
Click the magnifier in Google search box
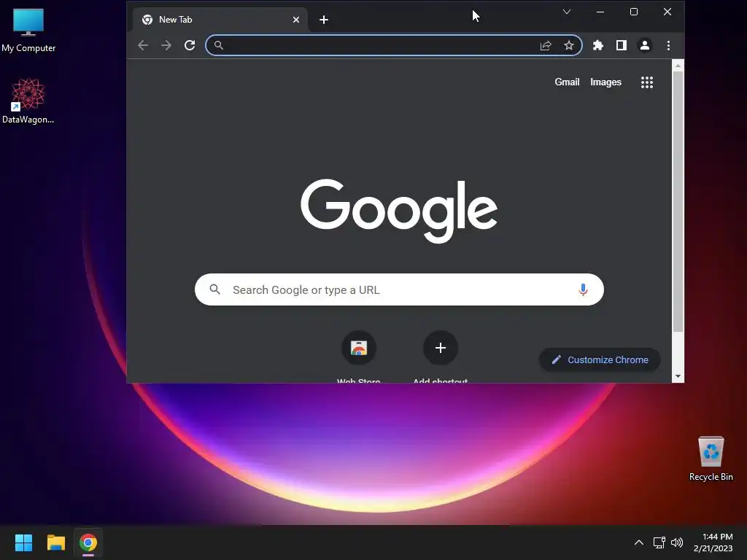tap(215, 289)
